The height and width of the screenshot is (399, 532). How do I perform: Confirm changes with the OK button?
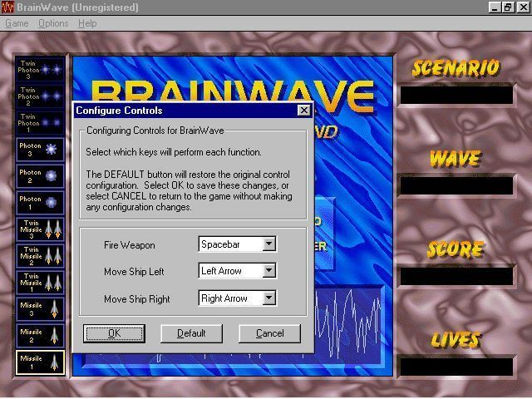tap(115, 333)
